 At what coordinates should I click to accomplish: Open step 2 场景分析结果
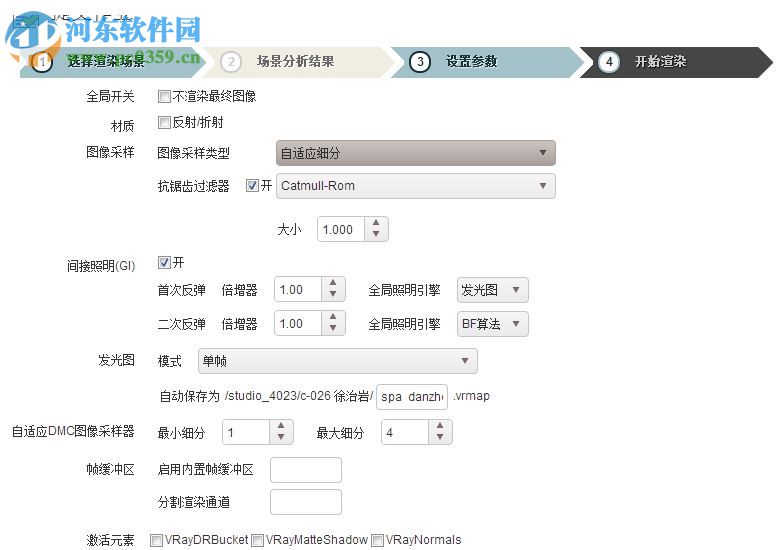pyautogui.click(x=297, y=62)
